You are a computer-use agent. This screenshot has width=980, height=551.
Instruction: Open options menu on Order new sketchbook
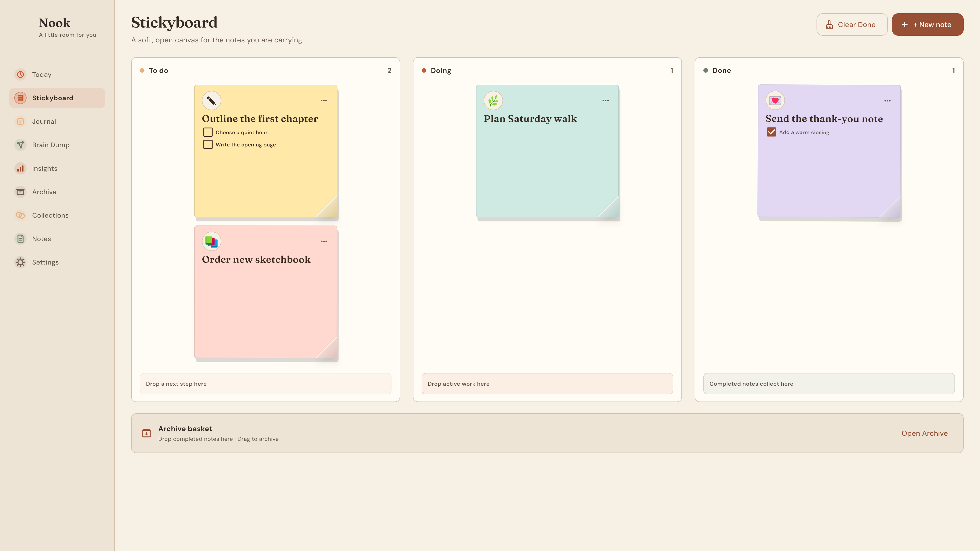pos(324,242)
